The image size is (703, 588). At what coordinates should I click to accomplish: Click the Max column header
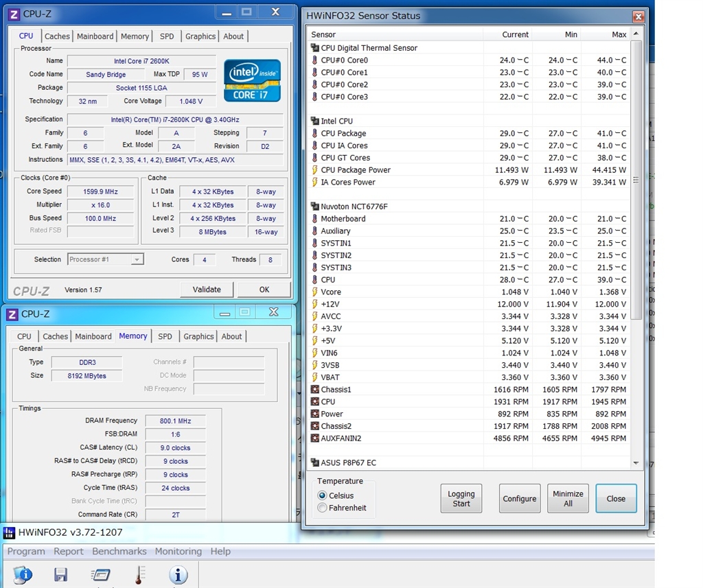[x=618, y=34]
